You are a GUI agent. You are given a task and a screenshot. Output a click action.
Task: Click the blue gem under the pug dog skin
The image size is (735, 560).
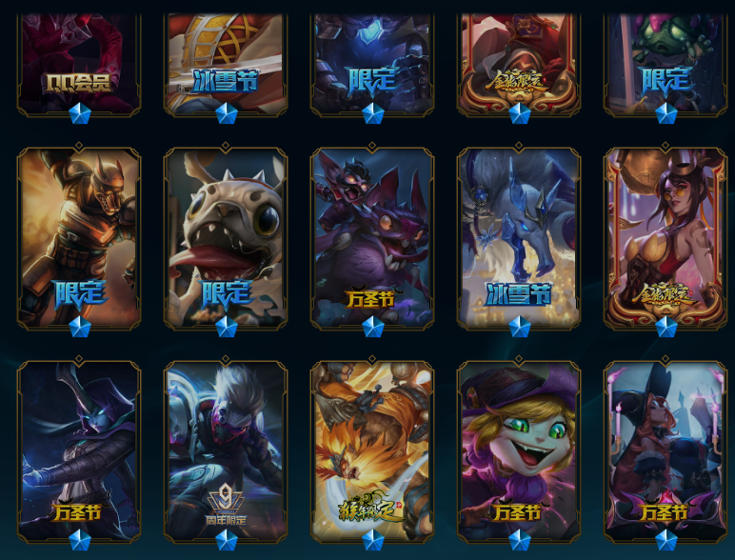click(227, 327)
